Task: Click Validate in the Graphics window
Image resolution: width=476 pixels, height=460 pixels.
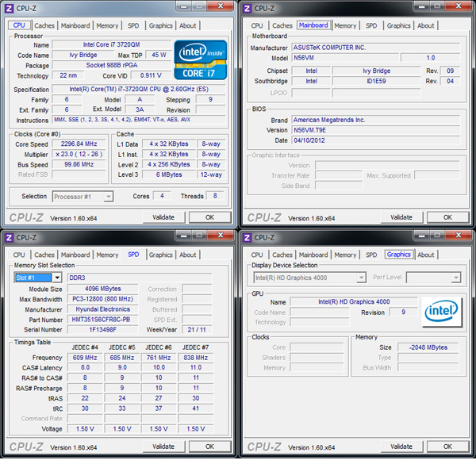Action: [401, 447]
